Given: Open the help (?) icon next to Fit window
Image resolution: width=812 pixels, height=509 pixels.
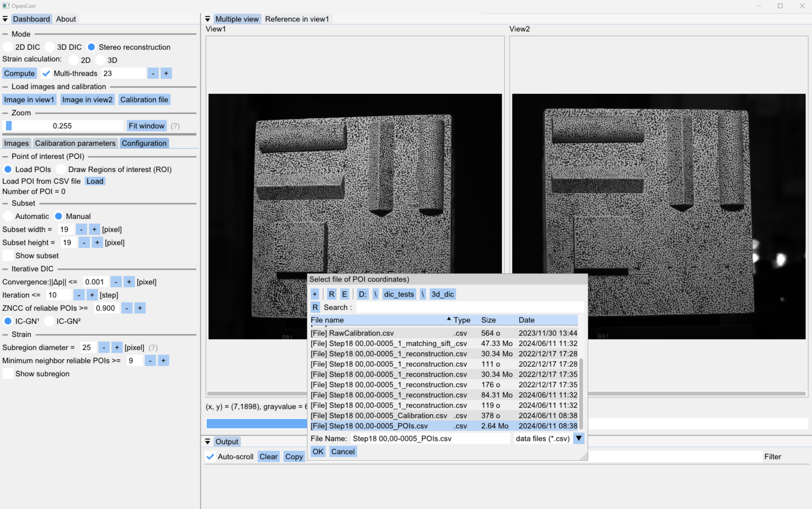Looking at the screenshot, I should click(x=175, y=125).
